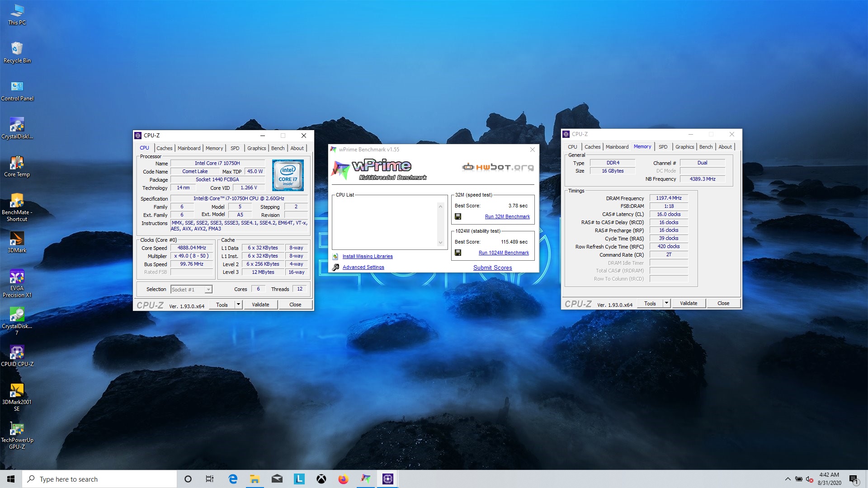The width and height of the screenshot is (868, 488).
Task: Open the Recycle Bin icon
Action: pyautogui.click(x=17, y=52)
